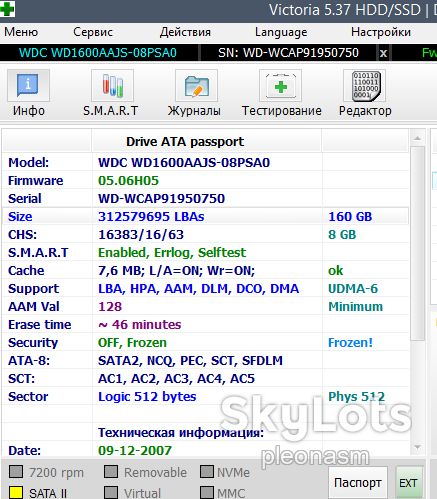
Task: Select the Date value 09-12-2007
Action: 135,451
